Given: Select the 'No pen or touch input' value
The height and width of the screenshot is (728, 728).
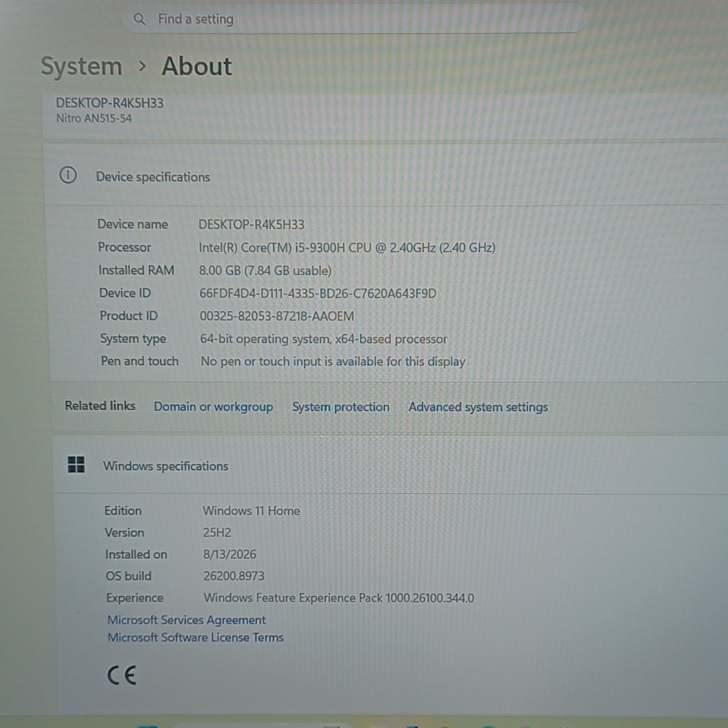Looking at the screenshot, I should [x=333, y=362].
